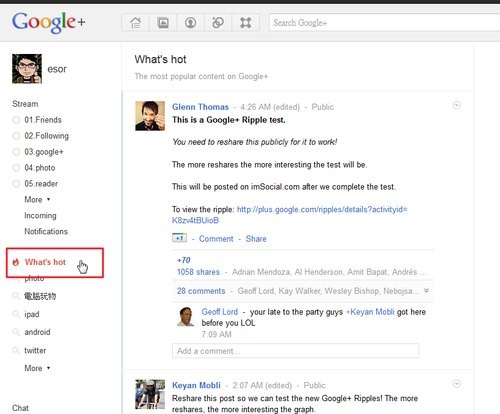Open Keyan Mobli post author link

click(196, 385)
